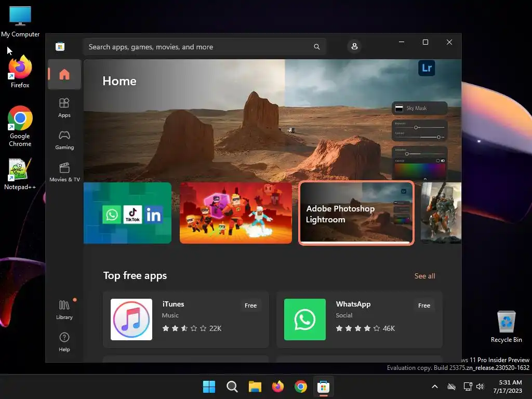
Task: Click the search magnifier icon
Action: [x=316, y=47]
